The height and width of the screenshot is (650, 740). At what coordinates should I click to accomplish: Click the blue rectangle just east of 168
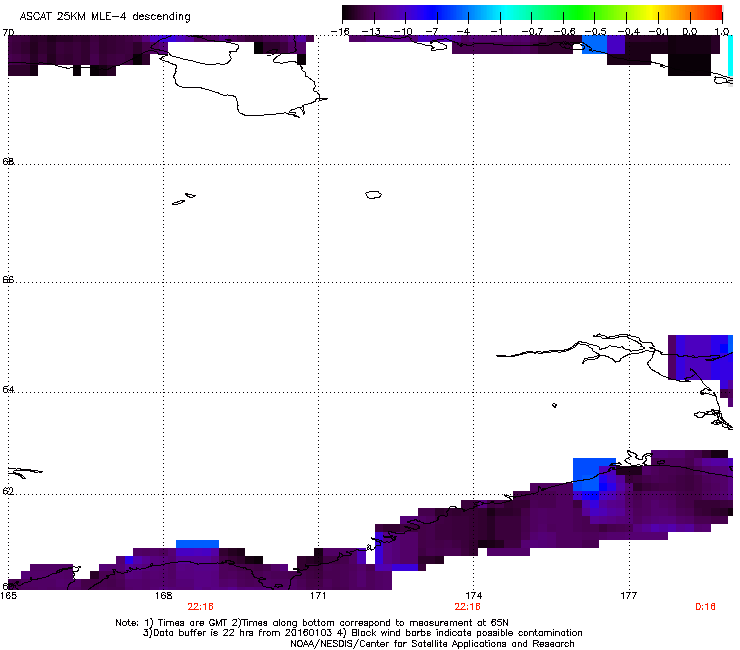(x=197, y=544)
